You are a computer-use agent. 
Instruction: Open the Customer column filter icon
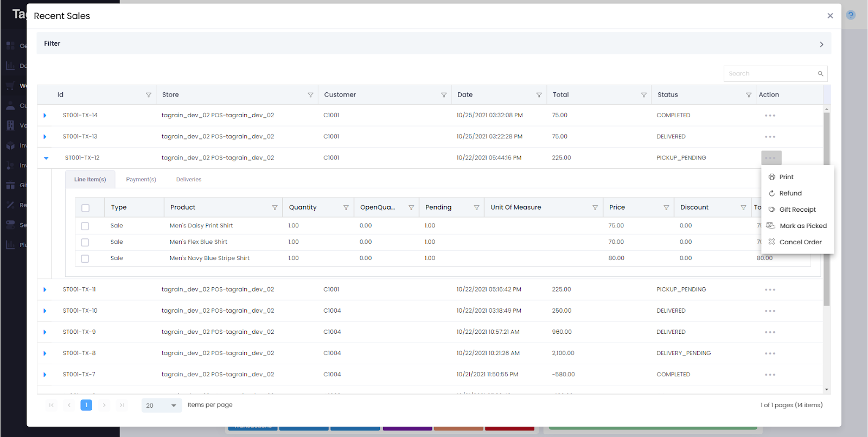coord(444,95)
